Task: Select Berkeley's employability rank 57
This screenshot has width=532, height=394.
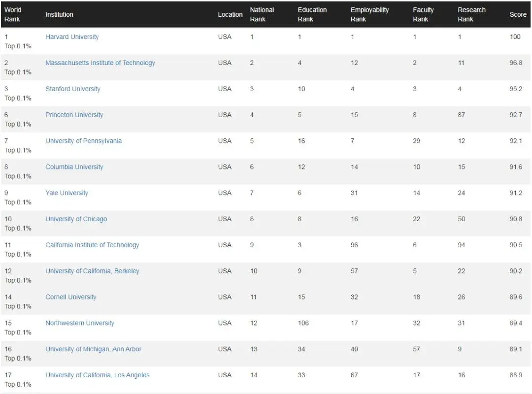Action: point(354,271)
